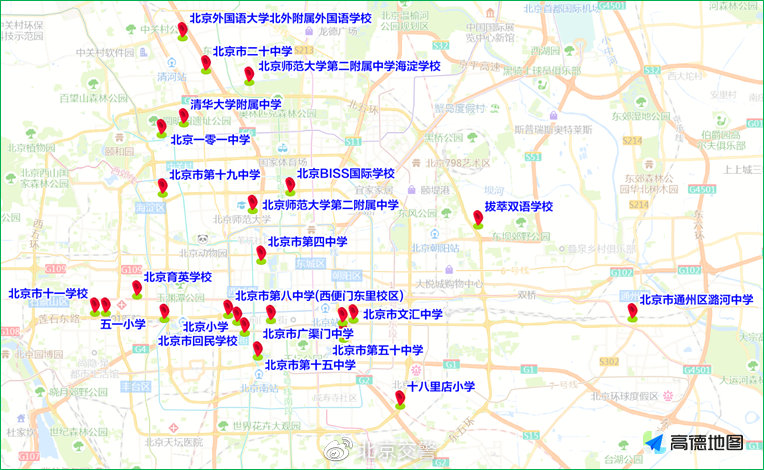Select the 北京市第十五中学 location pin
Screen dimensions: 764x470
click(x=258, y=349)
